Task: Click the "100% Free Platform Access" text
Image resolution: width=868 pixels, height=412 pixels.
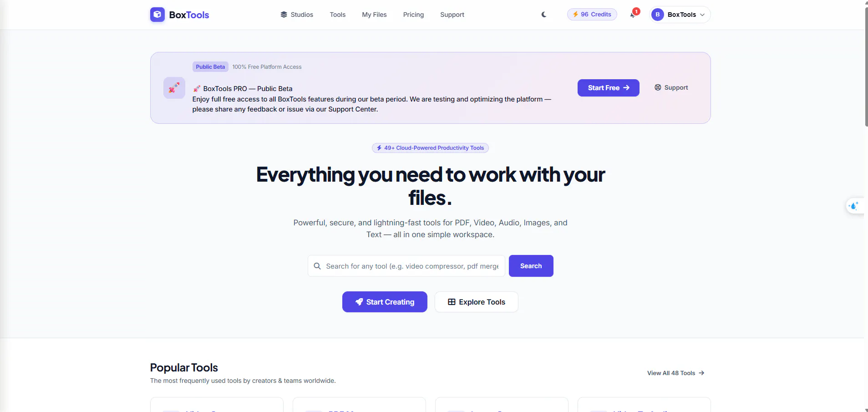Action: (267, 67)
